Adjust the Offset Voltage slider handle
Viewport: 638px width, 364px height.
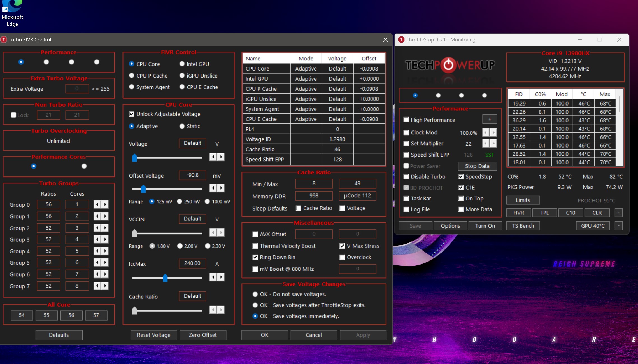click(x=143, y=189)
